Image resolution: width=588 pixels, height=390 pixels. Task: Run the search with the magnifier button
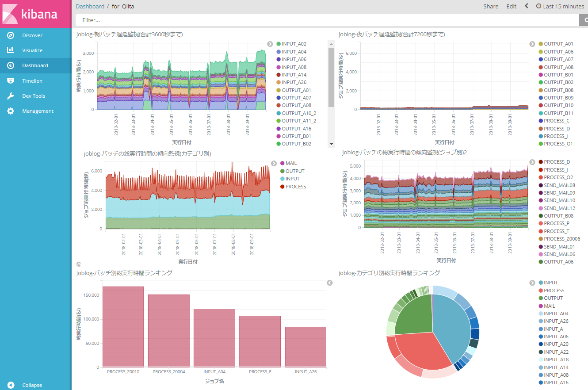584,20
